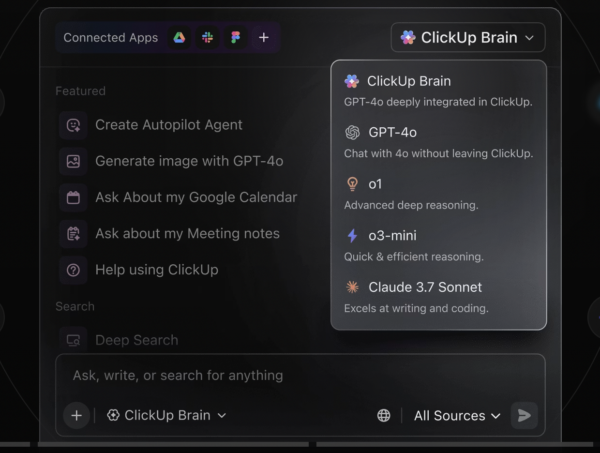
Task: Focus the Ask, write, or search field
Action: click(x=300, y=376)
